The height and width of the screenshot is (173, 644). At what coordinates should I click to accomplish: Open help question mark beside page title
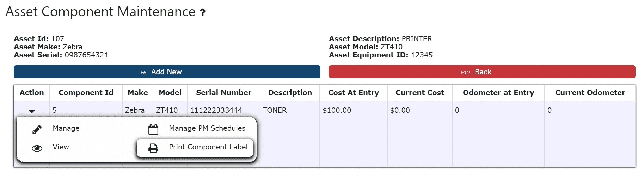pyautogui.click(x=202, y=13)
